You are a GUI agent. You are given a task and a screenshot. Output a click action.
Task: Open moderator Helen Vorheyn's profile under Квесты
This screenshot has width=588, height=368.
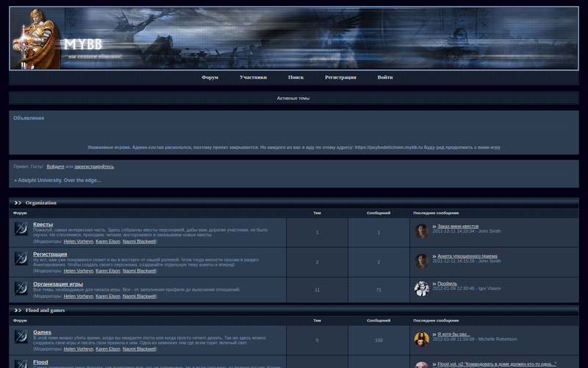(79, 241)
